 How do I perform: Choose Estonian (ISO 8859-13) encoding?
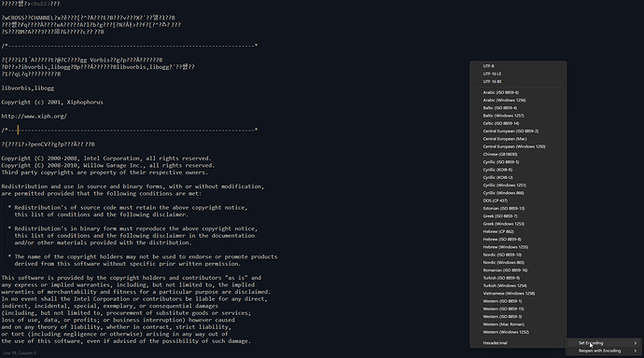pyautogui.click(x=518, y=208)
